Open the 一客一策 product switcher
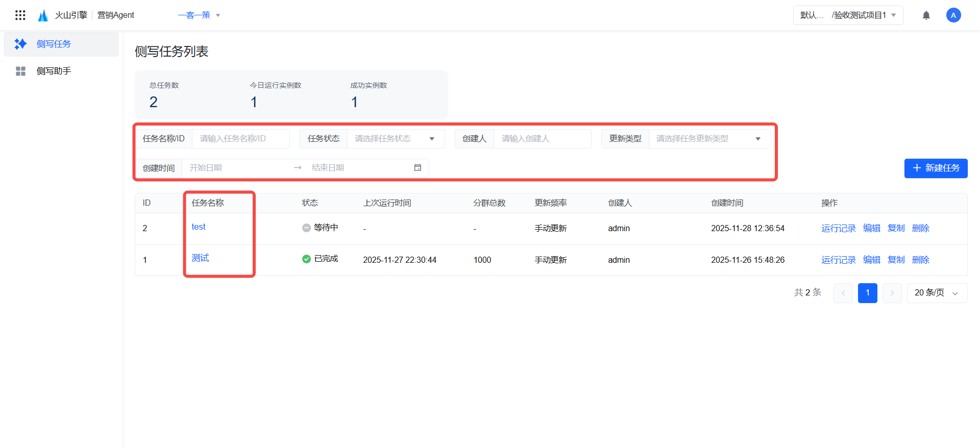 click(199, 15)
